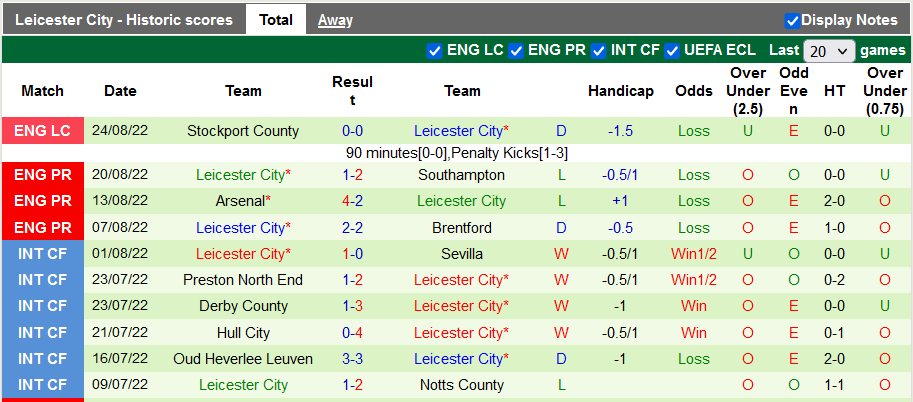Open the Sevilla team link

pos(462,254)
